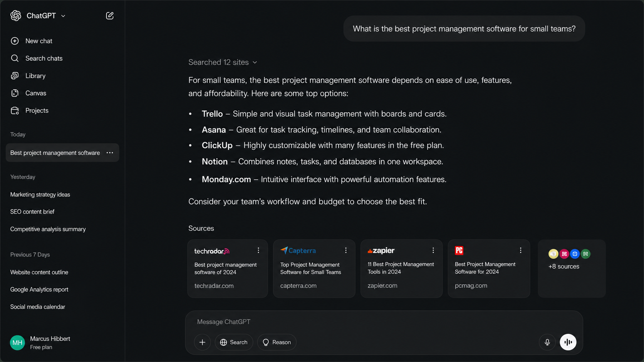The image size is (644, 362).
Task: Open options menu on techradar source card
Action: point(258,250)
